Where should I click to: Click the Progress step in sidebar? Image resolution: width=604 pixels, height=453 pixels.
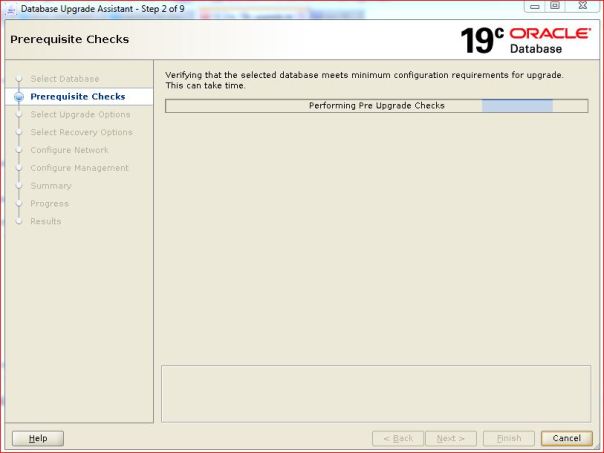pyautogui.click(x=49, y=204)
